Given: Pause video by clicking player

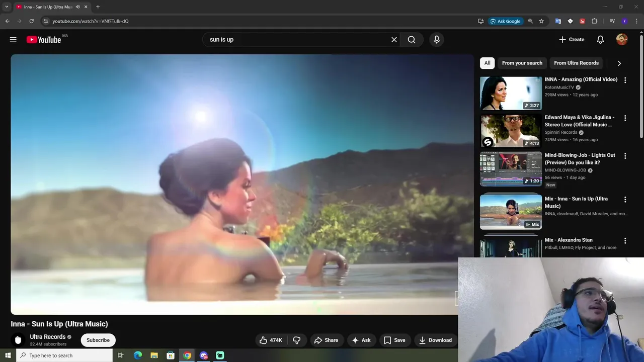Looking at the screenshot, I should pyautogui.click(x=242, y=185).
